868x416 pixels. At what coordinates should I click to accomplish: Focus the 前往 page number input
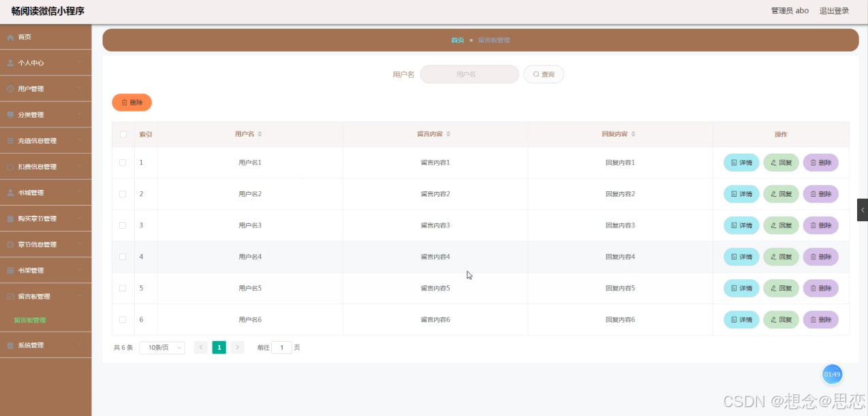(x=281, y=347)
